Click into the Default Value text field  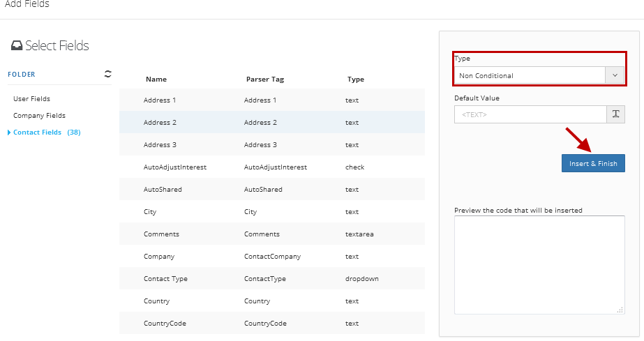pos(530,114)
